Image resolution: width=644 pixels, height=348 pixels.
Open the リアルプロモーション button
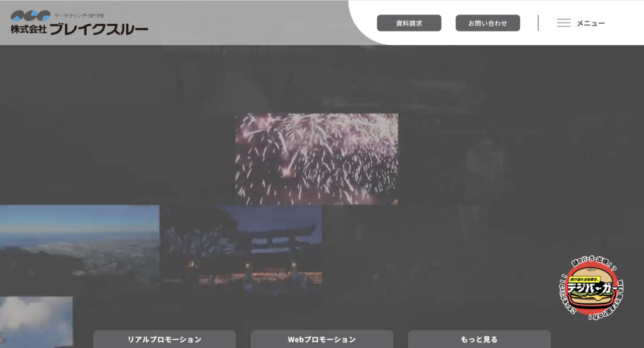pyautogui.click(x=164, y=339)
